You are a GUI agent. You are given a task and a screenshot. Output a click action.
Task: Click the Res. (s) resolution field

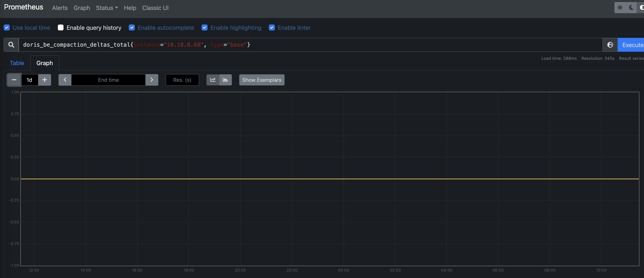pyautogui.click(x=182, y=80)
